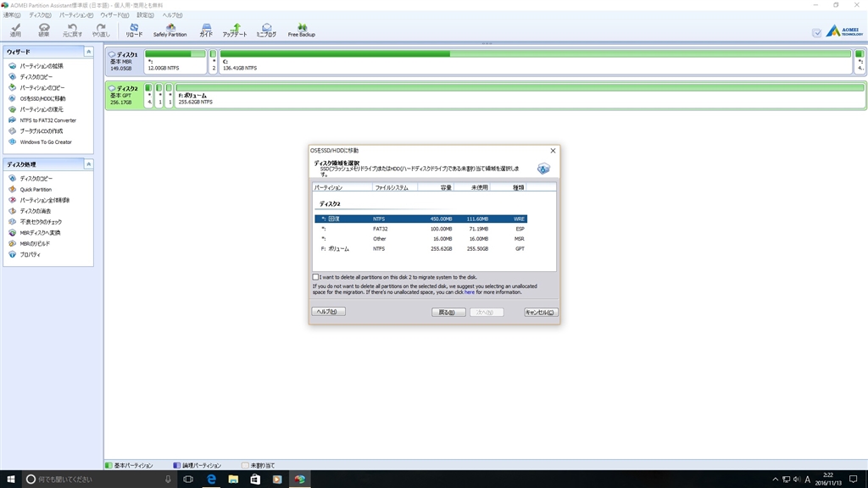This screenshot has height=488, width=868.
Task: Select the 12.00GB NTFS partition on Disk 1
Action: pyautogui.click(x=175, y=61)
